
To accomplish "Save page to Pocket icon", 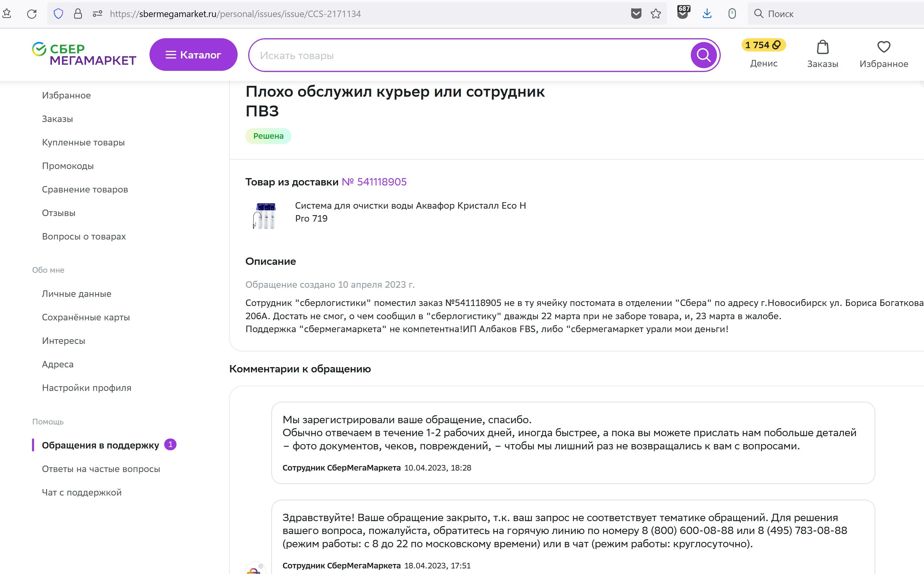I will pyautogui.click(x=636, y=14).
